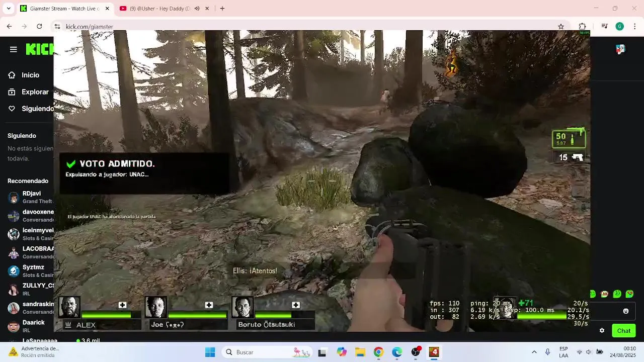Switch to the Usher Hey Daddy tab
The image size is (644, 362).
(x=158, y=9)
